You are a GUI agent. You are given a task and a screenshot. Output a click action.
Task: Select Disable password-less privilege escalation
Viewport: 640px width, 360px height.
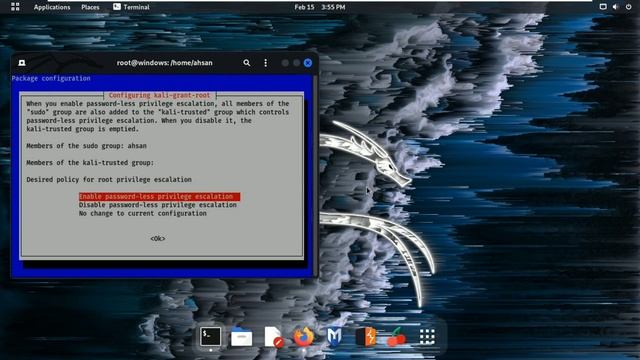click(x=158, y=205)
